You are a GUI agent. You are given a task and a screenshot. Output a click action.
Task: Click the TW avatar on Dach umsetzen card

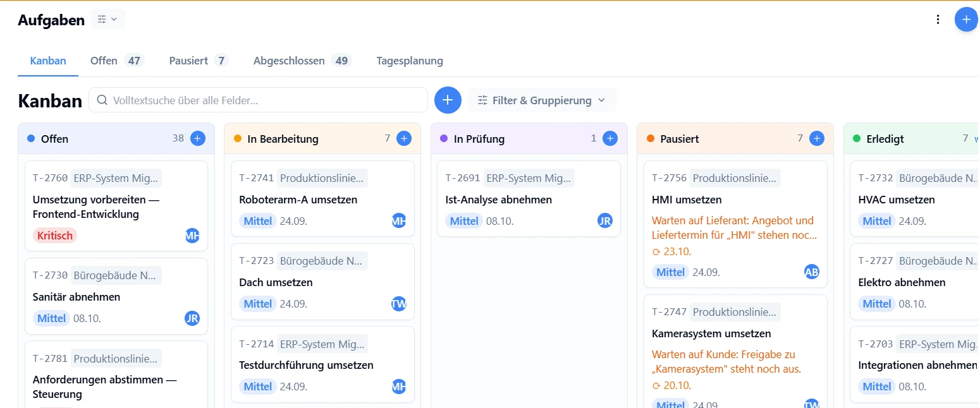pyautogui.click(x=399, y=304)
